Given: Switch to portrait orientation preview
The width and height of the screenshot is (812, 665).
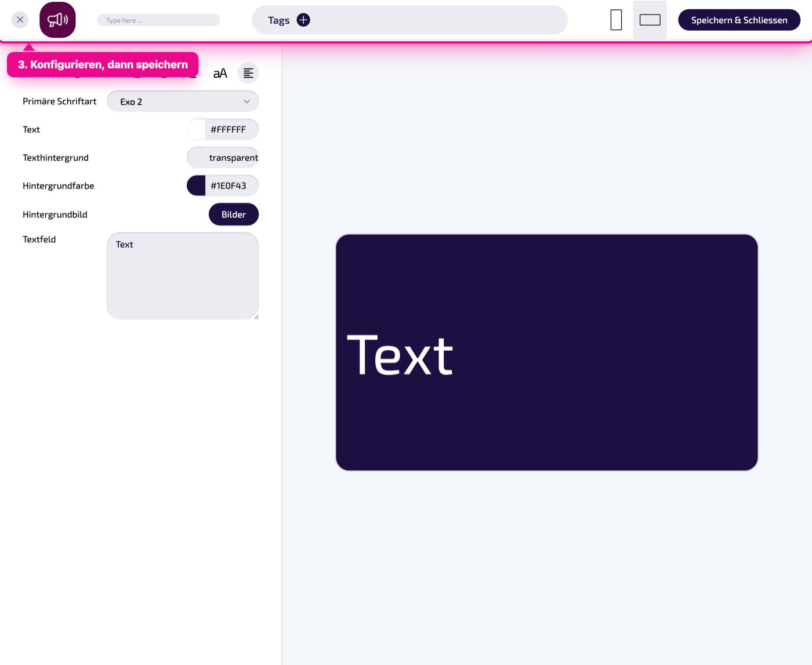Looking at the screenshot, I should coord(616,20).
